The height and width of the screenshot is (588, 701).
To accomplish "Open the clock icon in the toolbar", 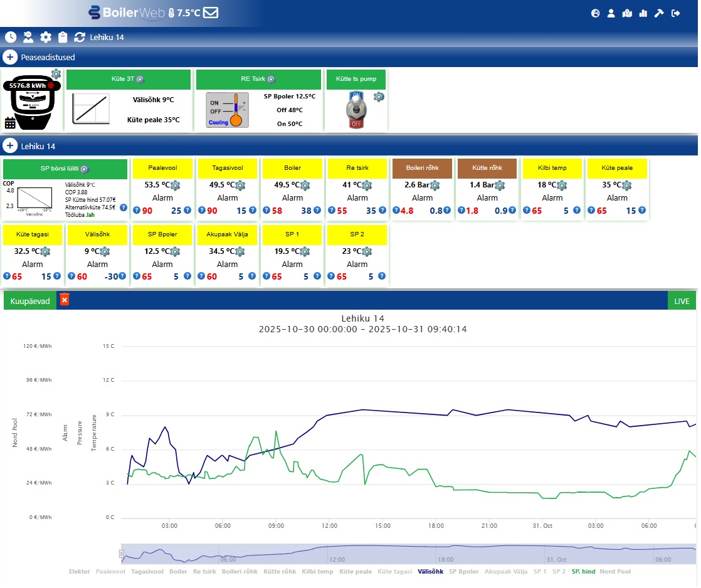I will click(x=11, y=37).
